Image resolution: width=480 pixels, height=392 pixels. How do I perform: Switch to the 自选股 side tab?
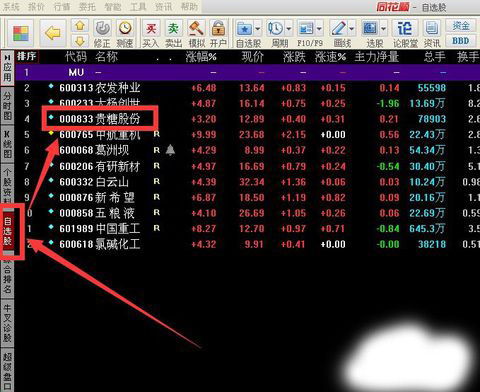pos(8,231)
